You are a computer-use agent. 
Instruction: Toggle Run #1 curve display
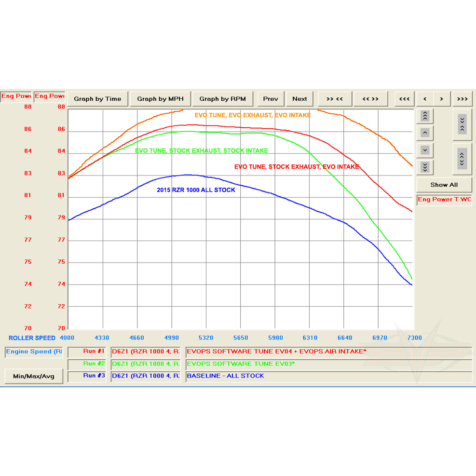[x=94, y=352]
